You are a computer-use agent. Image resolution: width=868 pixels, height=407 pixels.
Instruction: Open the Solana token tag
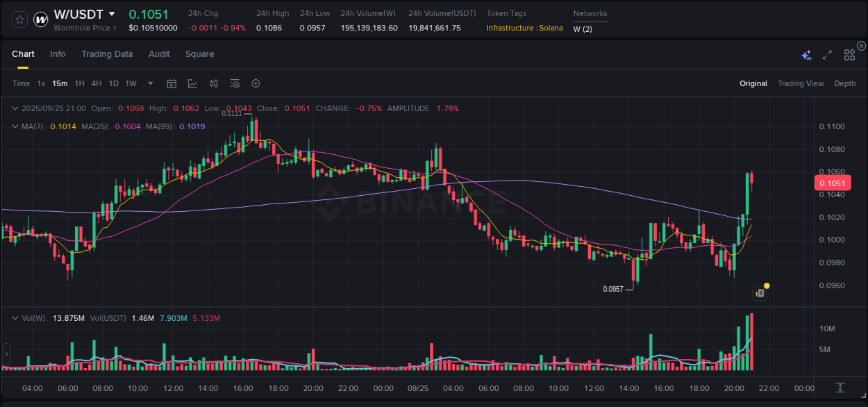coord(551,28)
